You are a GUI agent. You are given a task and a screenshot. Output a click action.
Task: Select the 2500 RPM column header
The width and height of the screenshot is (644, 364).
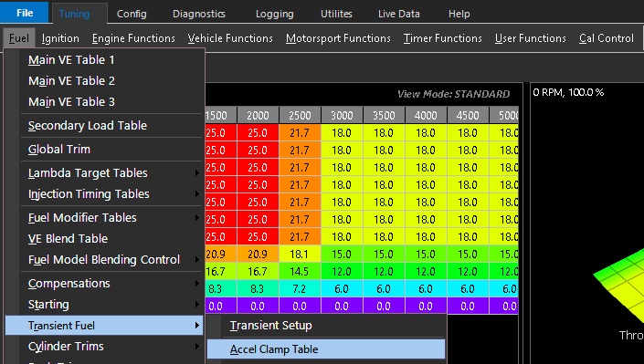pos(300,116)
